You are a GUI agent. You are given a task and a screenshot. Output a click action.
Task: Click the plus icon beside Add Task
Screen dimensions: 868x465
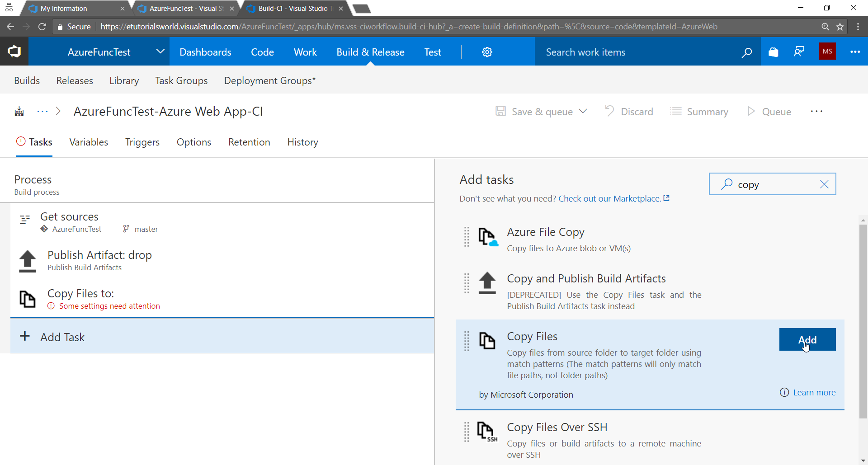25,336
